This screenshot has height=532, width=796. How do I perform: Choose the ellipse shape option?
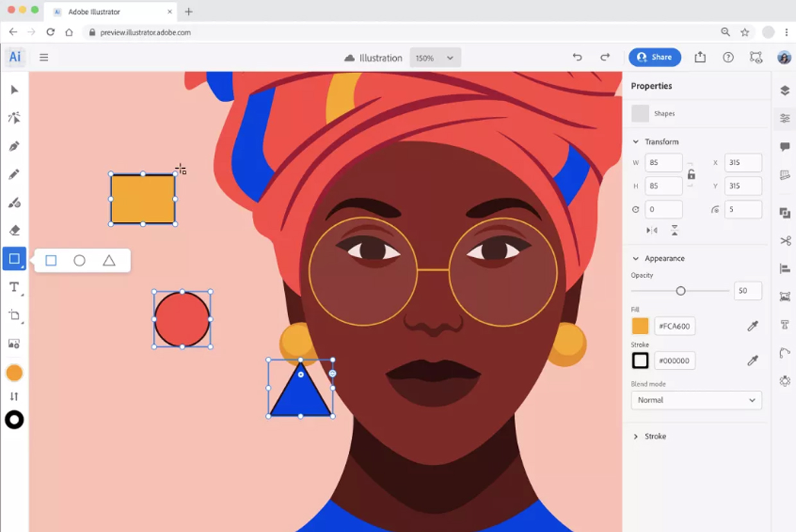(x=80, y=261)
